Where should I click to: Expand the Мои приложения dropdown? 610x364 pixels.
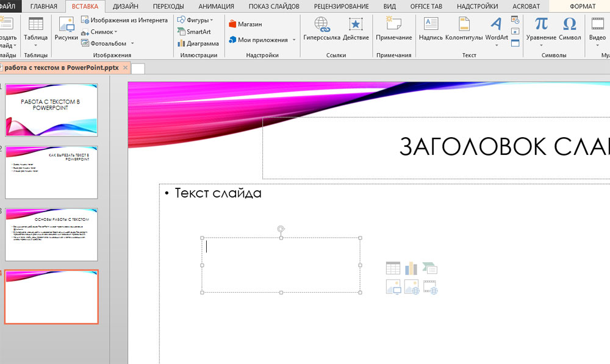point(293,40)
